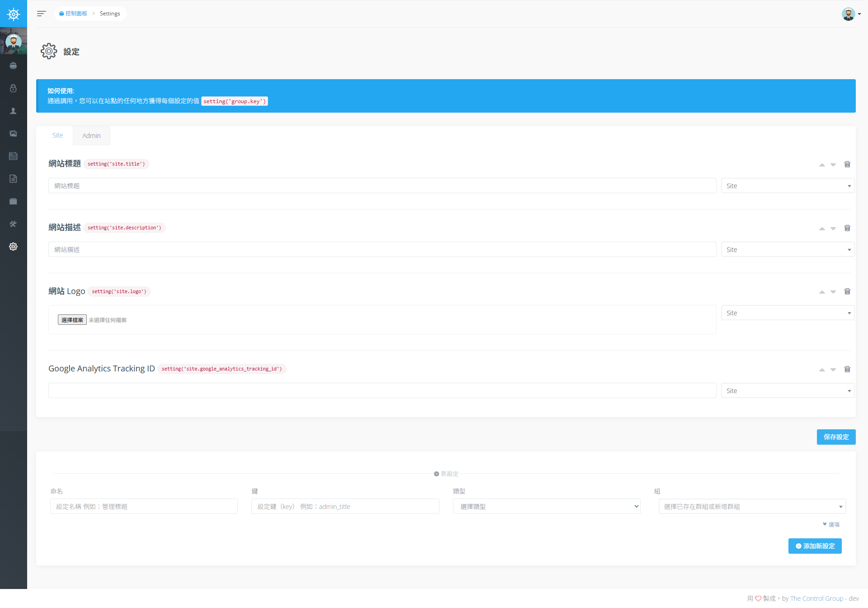Click the 選擇檔案 file chooser button

[x=72, y=320]
